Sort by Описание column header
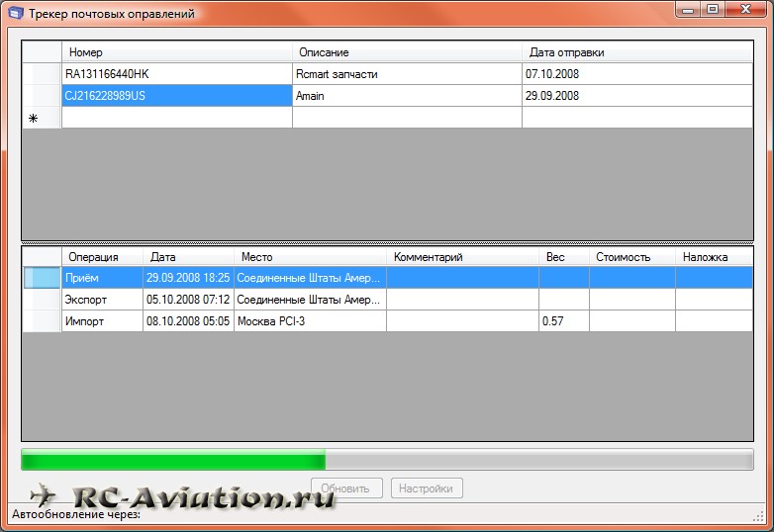Image resolution: width=774 pixels, height=532 pixels. coord(406,52)
